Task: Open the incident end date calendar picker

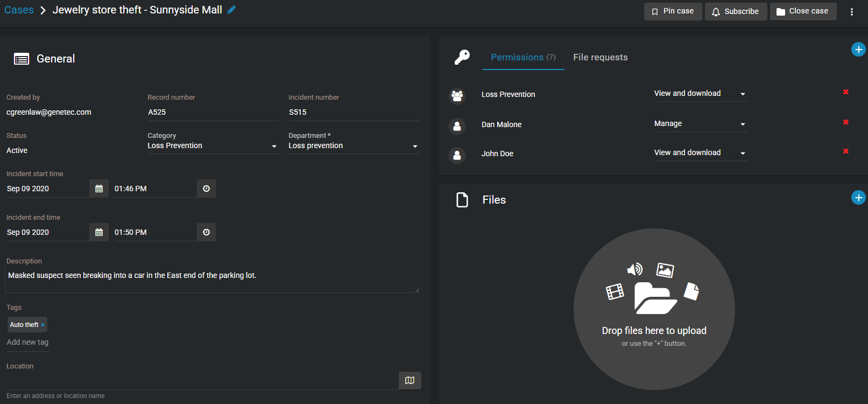Action: 99,232
